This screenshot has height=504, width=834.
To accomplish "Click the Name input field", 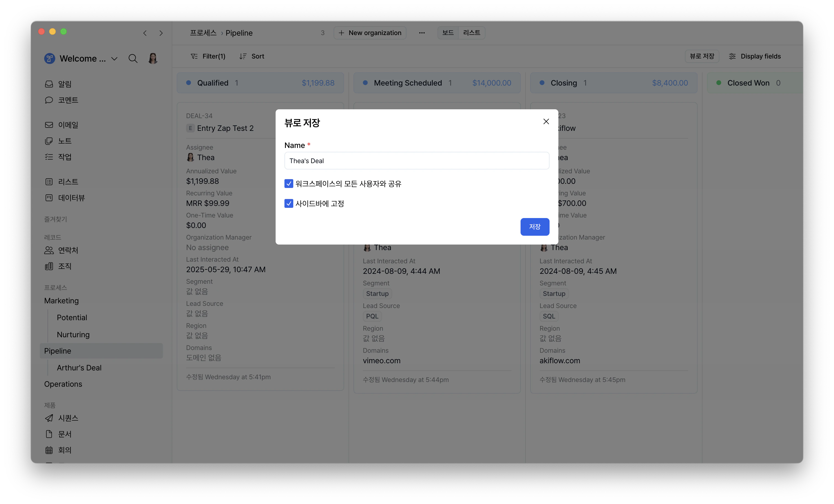I will tap(416, 161).
